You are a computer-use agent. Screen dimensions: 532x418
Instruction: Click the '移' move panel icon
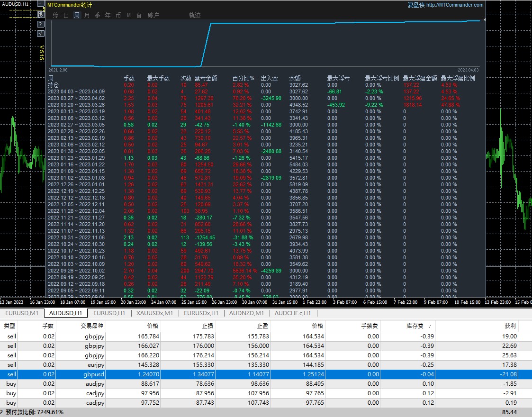point(40,15)
